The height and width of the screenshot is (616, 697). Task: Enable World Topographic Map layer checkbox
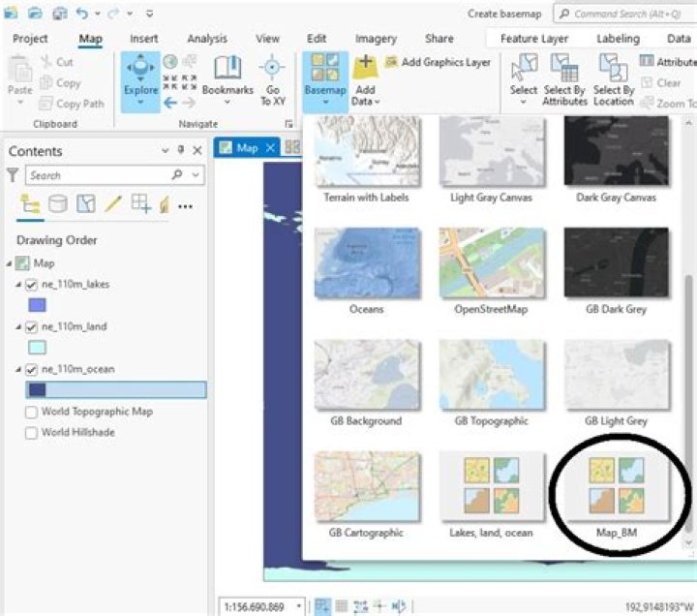(31, 412)
